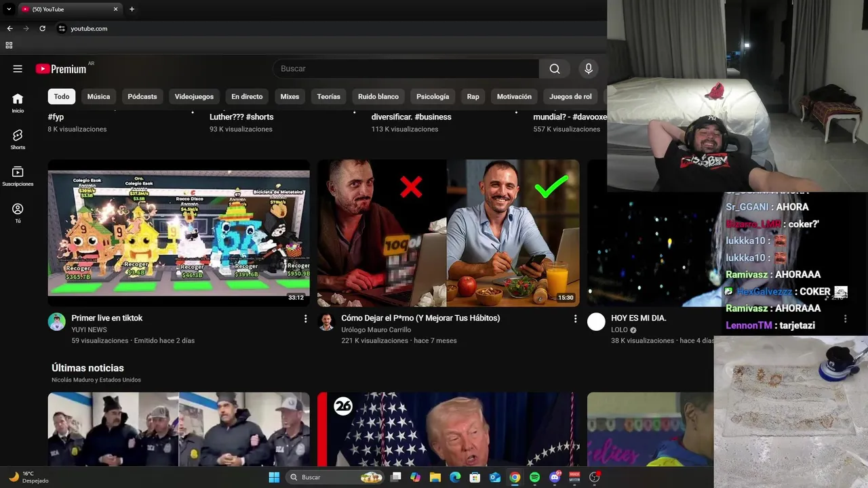Viewport: 868px width, 488px height.
Task: Click Urólogo Mauro Carrillo channel avatar
Action: click(326, 321)
